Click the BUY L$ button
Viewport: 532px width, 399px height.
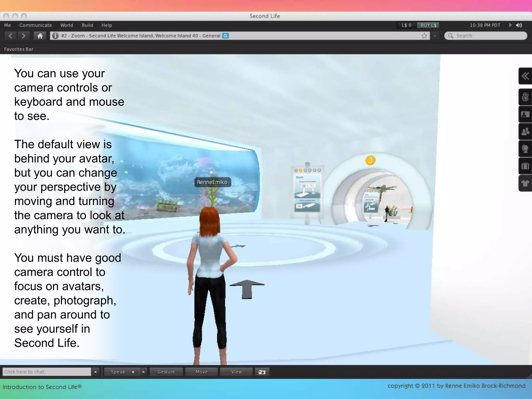428,25
